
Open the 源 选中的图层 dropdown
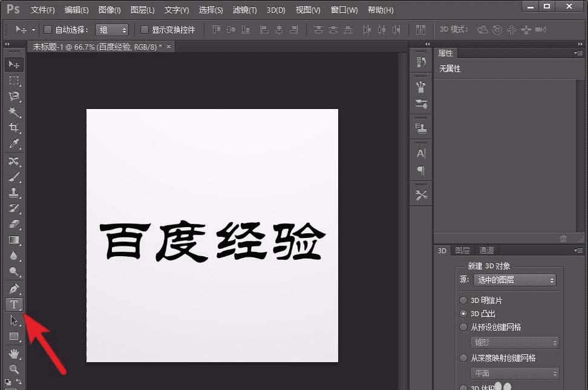coord(514,280)
